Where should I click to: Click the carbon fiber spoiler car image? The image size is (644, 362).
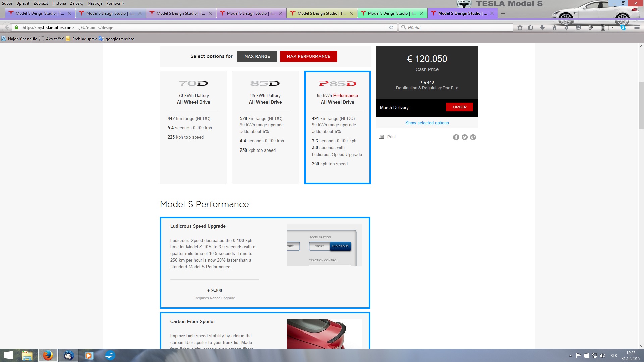325,334
